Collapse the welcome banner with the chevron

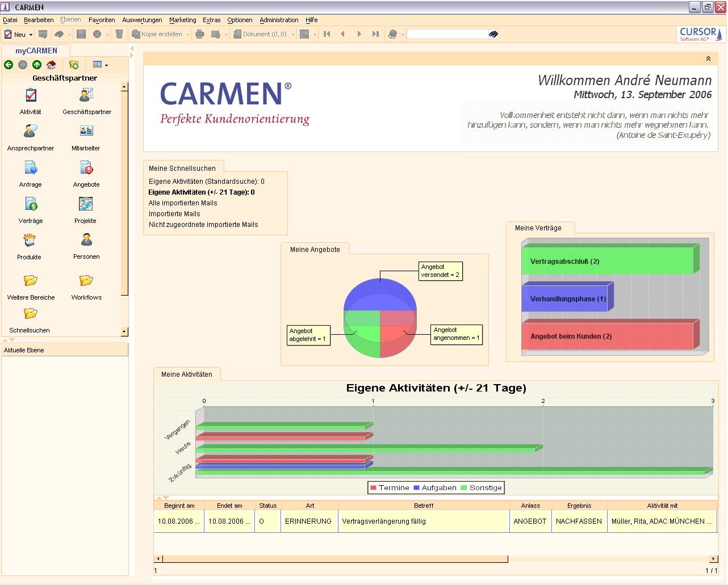pyautogui.click(x=708, y=59)
